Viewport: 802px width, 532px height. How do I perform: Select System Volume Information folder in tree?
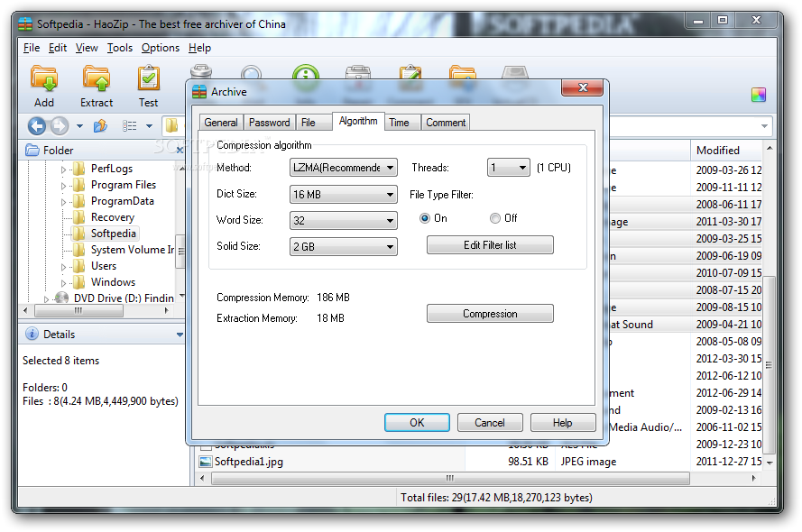(132, 250)
